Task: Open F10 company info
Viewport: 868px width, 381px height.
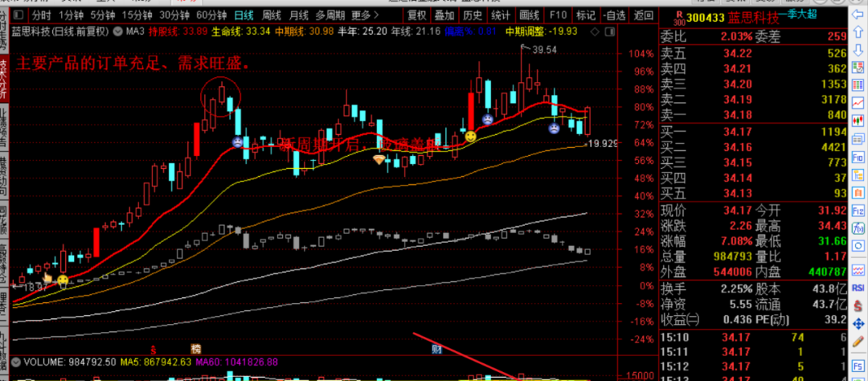Action: [x=558, y=15]
